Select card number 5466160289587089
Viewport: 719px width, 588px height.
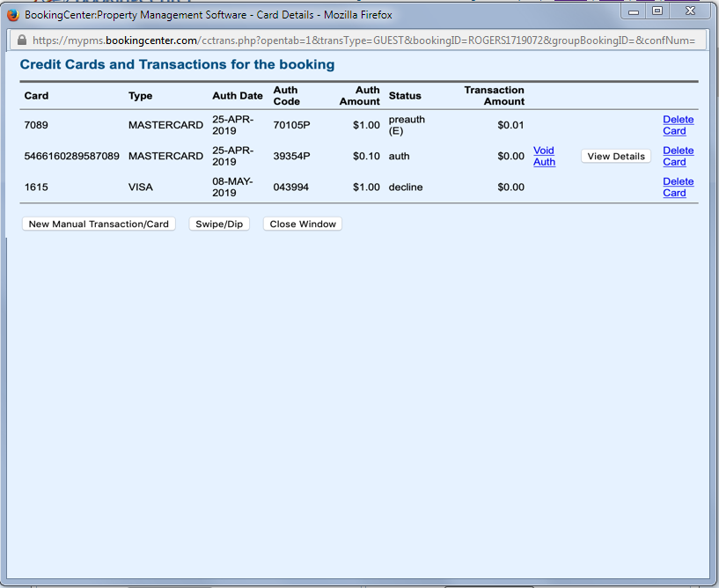[x=71, y=157]
